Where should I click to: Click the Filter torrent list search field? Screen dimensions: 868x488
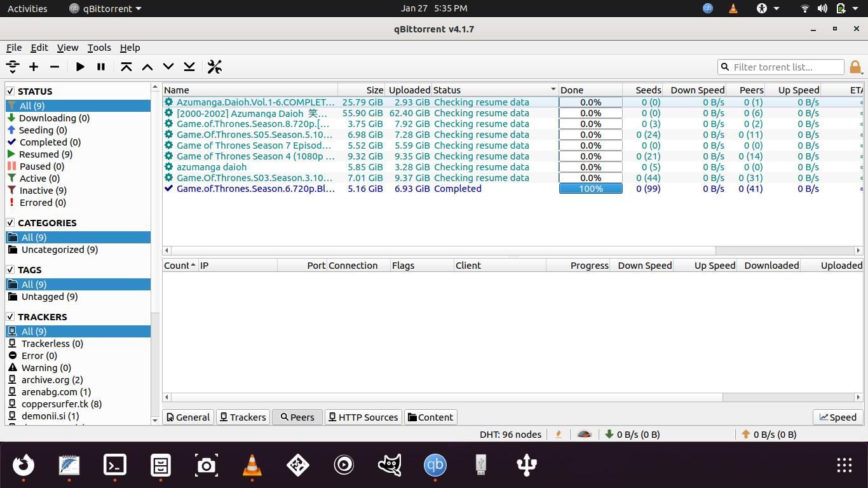(x=781, y=67)
